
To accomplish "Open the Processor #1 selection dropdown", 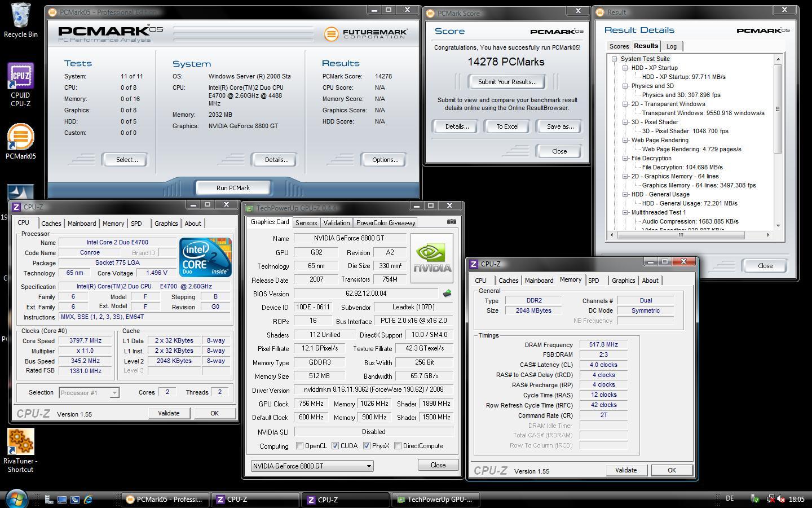I will [89, 392].
